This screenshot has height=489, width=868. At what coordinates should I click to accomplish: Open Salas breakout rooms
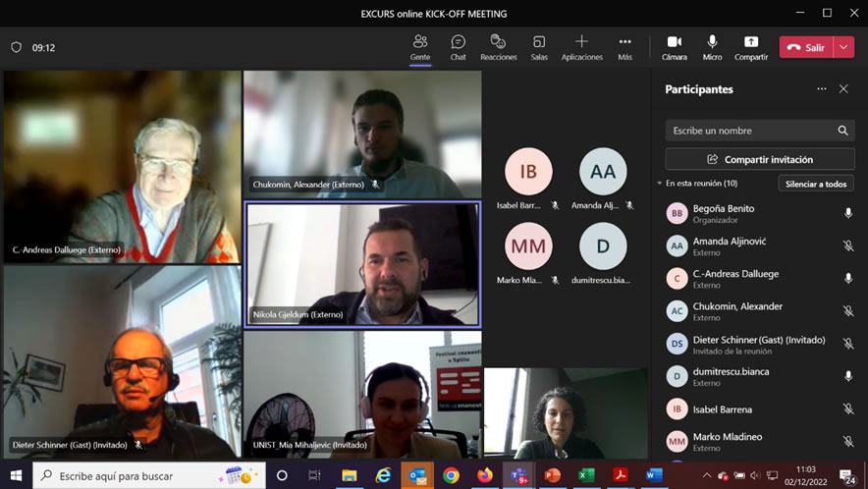539,48
